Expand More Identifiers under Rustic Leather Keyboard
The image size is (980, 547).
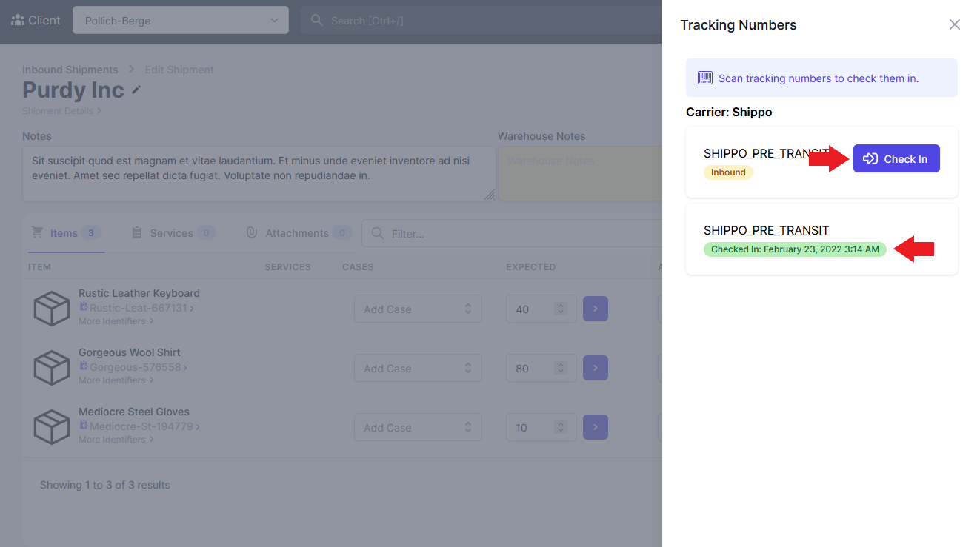coord(116,321)
